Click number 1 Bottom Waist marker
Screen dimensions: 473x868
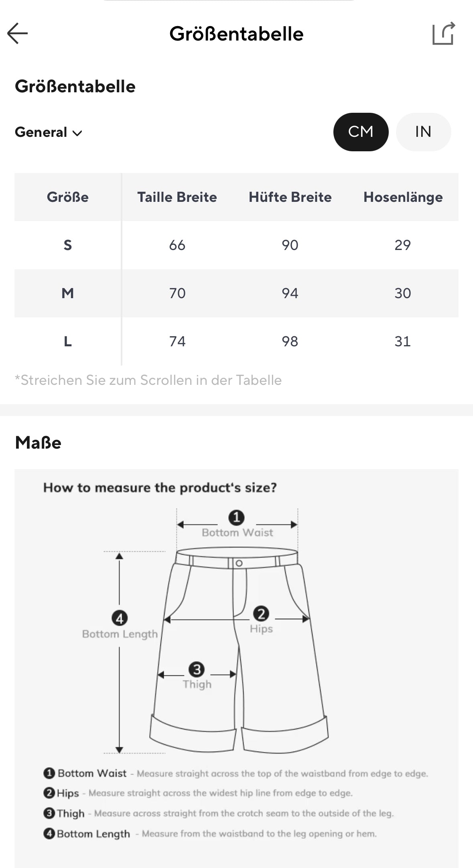[x=236, y=518]
